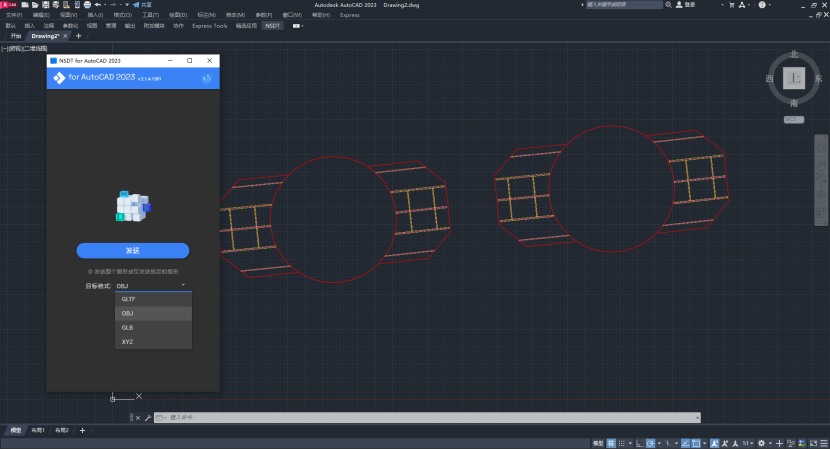
Task: Add new drawing tab with plus button
Action: click(78, 36)
